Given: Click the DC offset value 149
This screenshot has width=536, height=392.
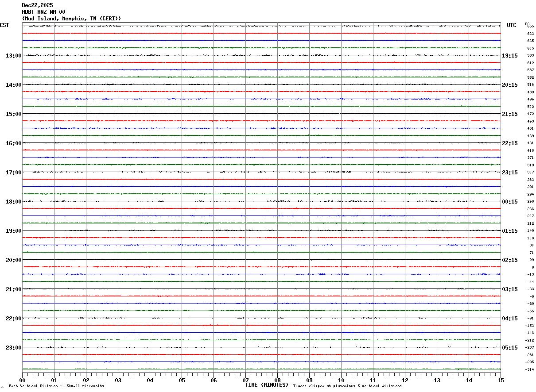Looking at the screenshot, I should click(x=531, y=231).
